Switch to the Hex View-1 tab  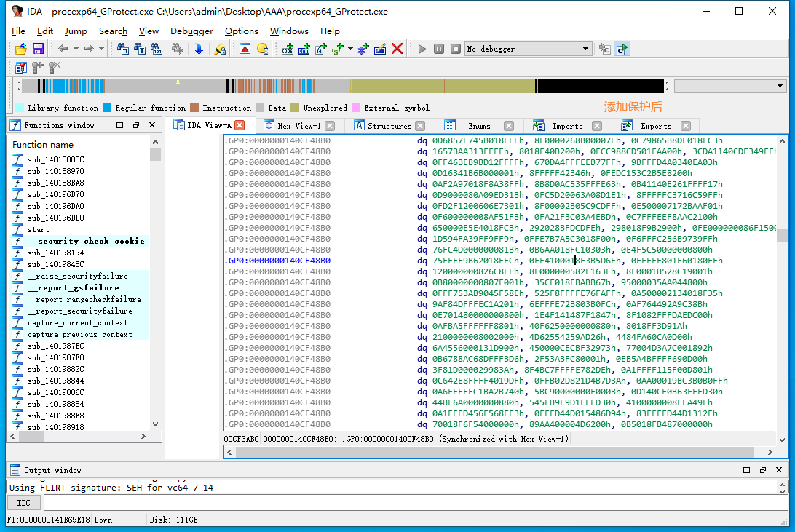(x=299, y=126)
